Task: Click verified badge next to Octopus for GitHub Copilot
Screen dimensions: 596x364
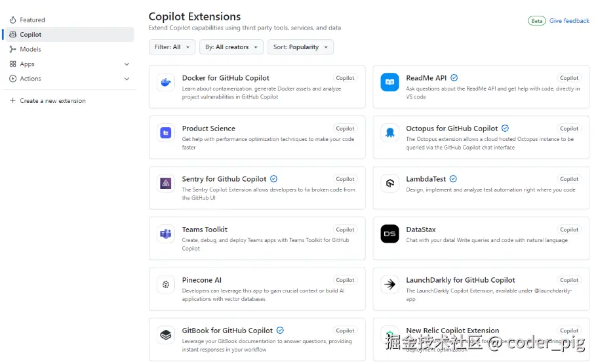Action: [505, 128]
